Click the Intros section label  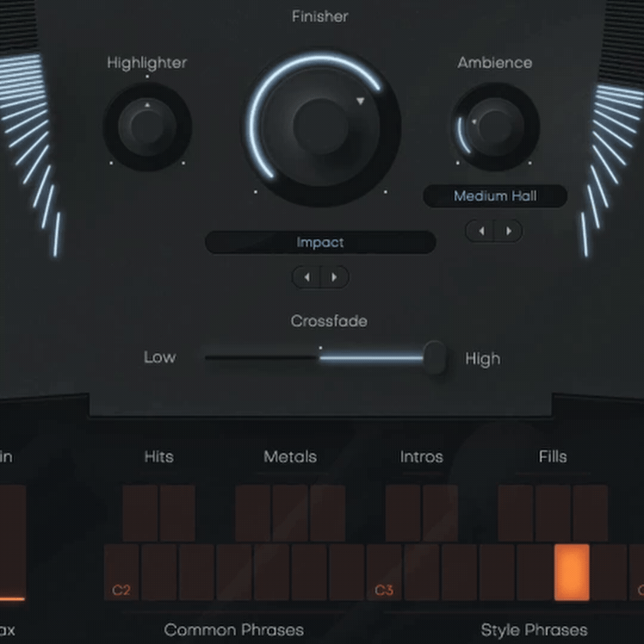pos(422,457)
